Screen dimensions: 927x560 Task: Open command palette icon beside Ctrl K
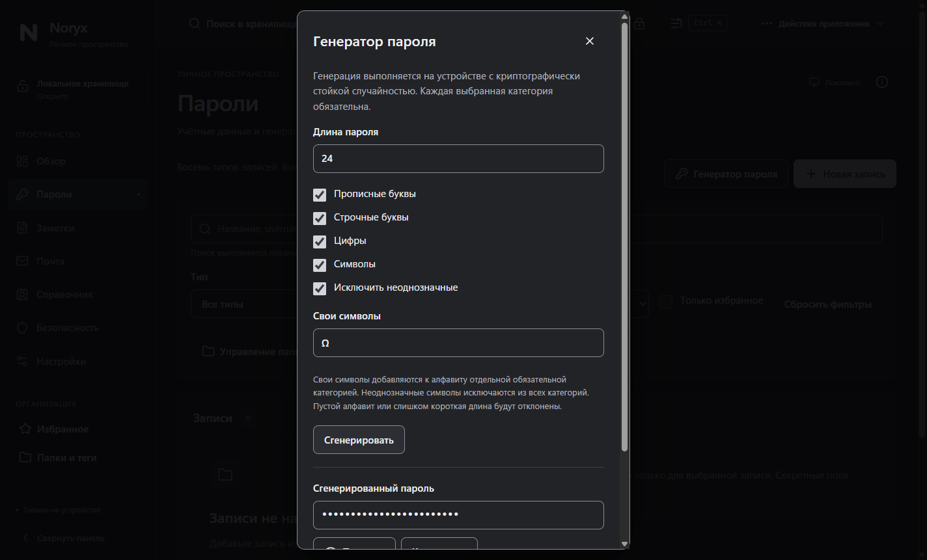676,23
